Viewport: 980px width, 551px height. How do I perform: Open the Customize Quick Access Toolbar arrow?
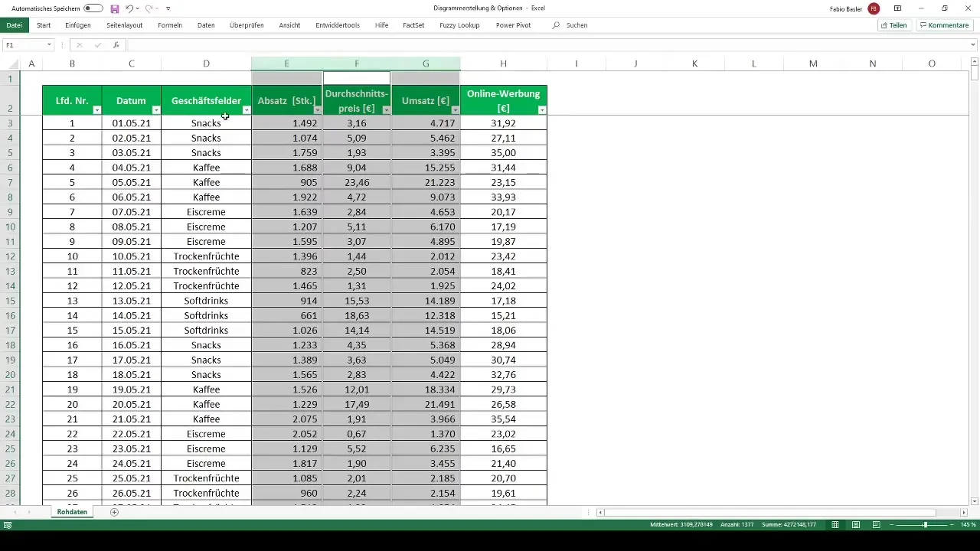pos(168,8)
